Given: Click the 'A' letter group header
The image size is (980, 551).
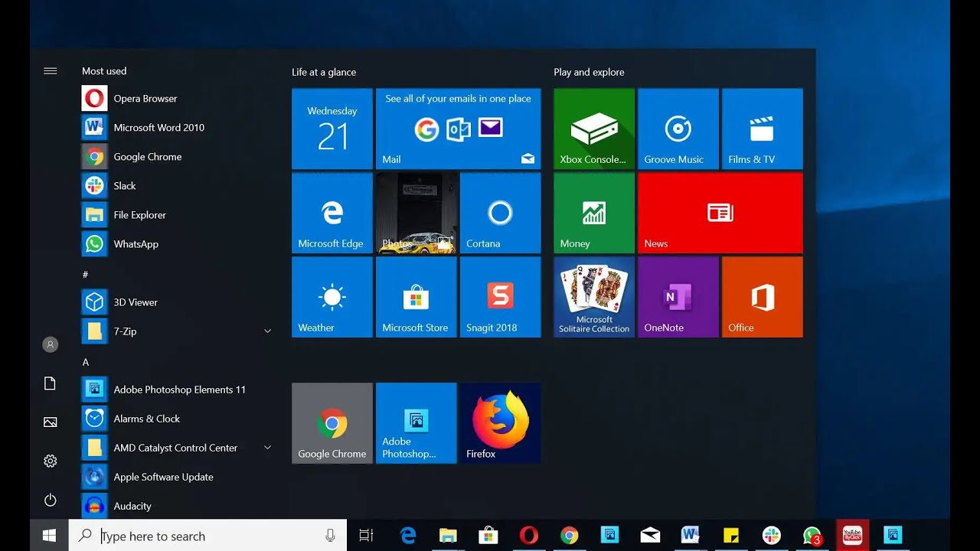Looking at the screenshot, I should click(x=86, y=362).
